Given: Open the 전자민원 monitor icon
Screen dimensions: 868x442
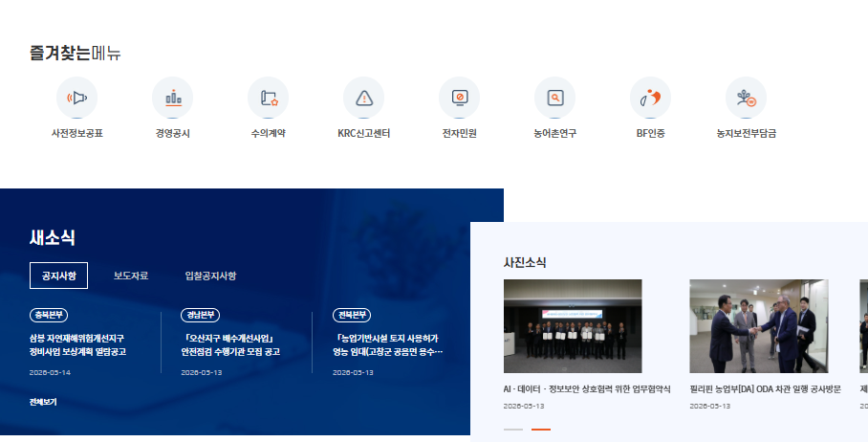Looking at the screenshot, I should pyautogui.click(x=460, y=98).
